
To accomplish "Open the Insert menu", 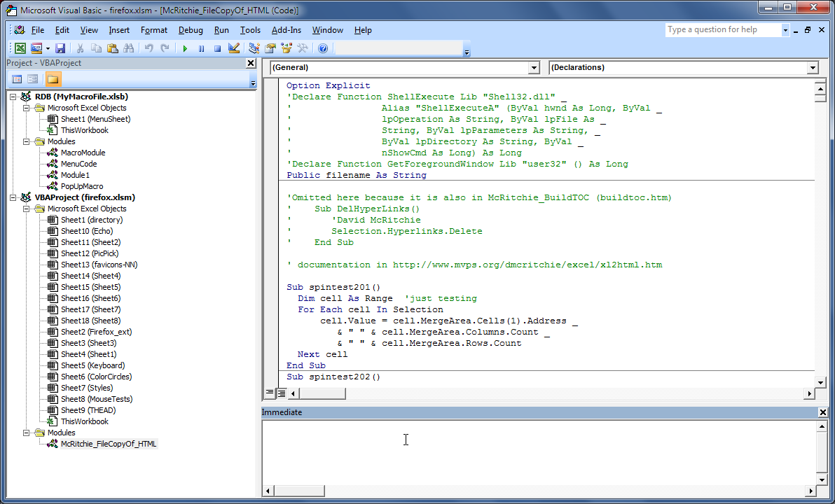I will (119, 30).
